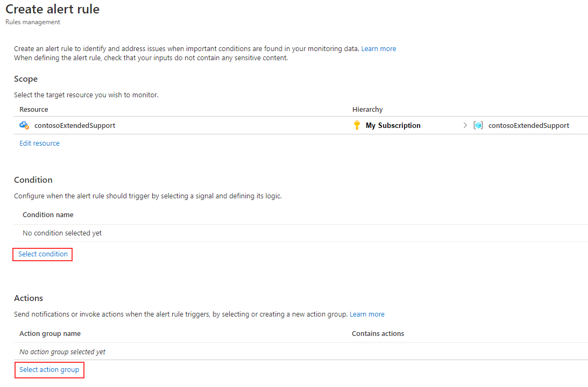Click the cloud service resource icon
This screenshot has width=588, height=387.
24,125
